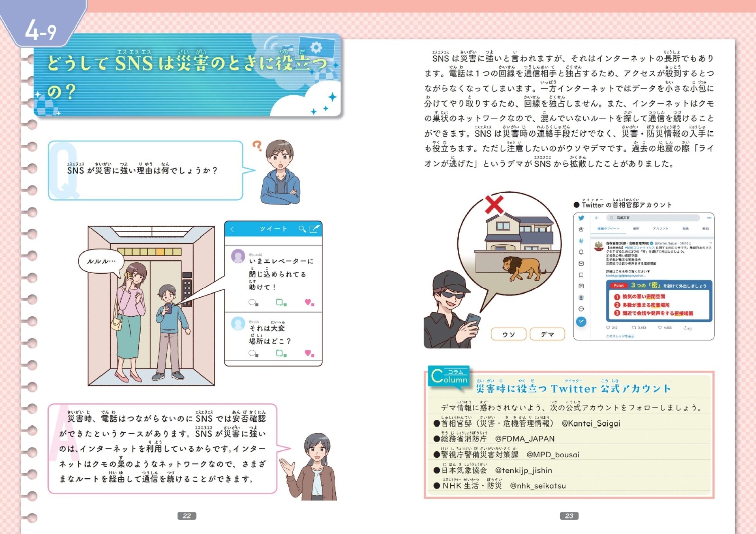Open the @suzuki purple profile avatar

[x=238, y=256]
